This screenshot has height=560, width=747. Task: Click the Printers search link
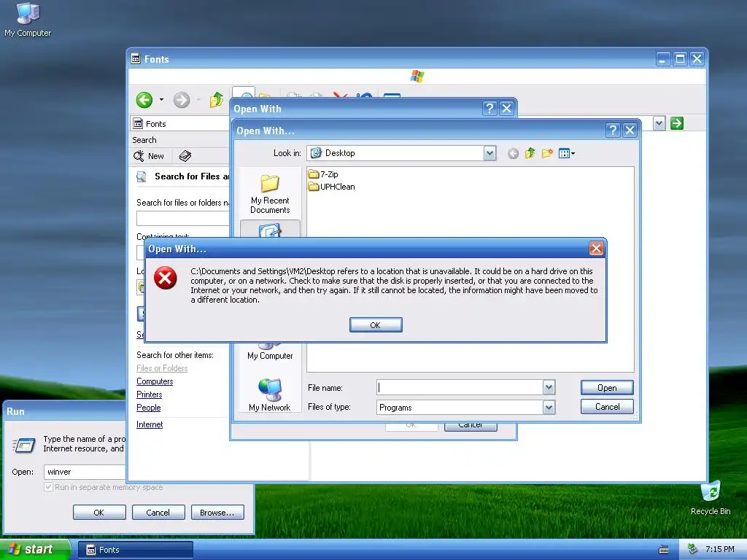149,394
